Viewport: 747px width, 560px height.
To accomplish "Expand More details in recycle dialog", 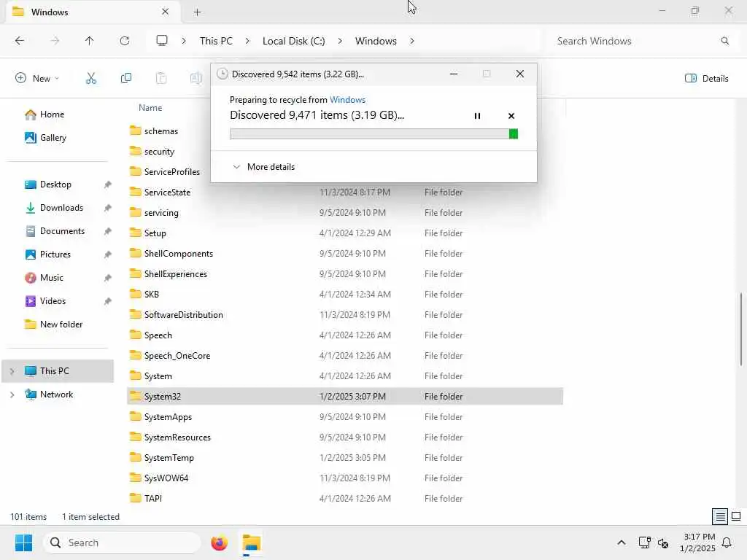I will pyautogui.click(x=263, y=167).
